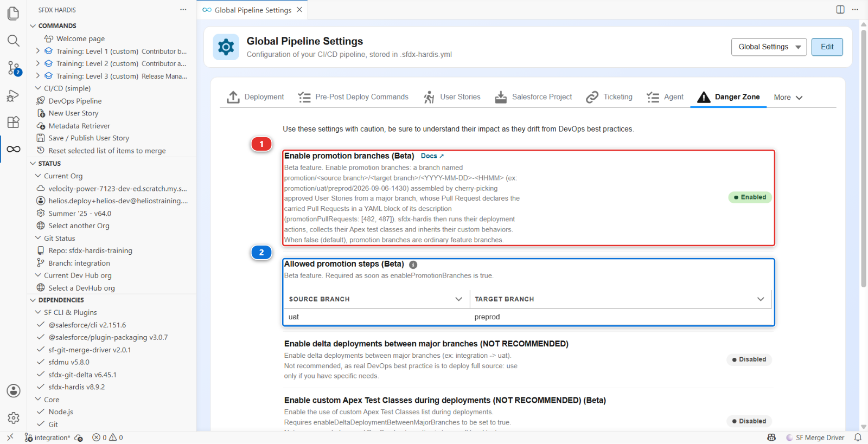Screen dimensions: 868x444
Task: Run Save / Publish User Story
Action: tap(88, 138)
